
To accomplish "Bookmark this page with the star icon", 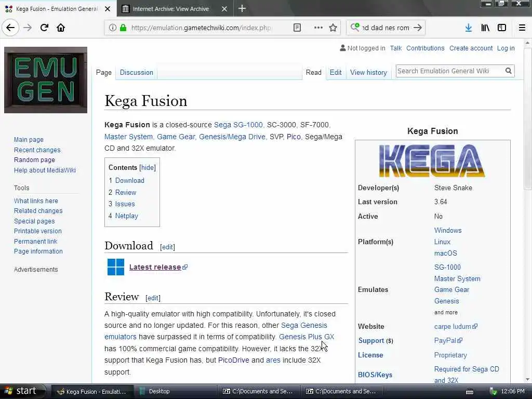I will coord(333,28).
